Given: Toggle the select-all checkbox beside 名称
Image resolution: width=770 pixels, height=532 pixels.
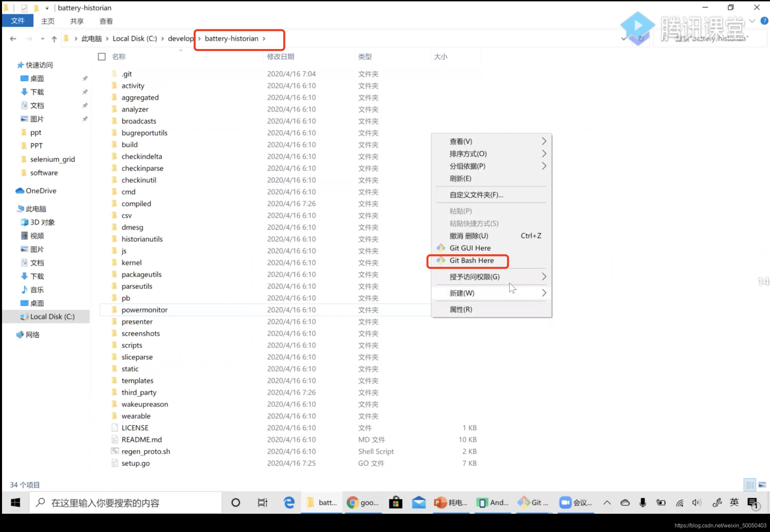Looking at the screenshot, I should tap(102, 57).
